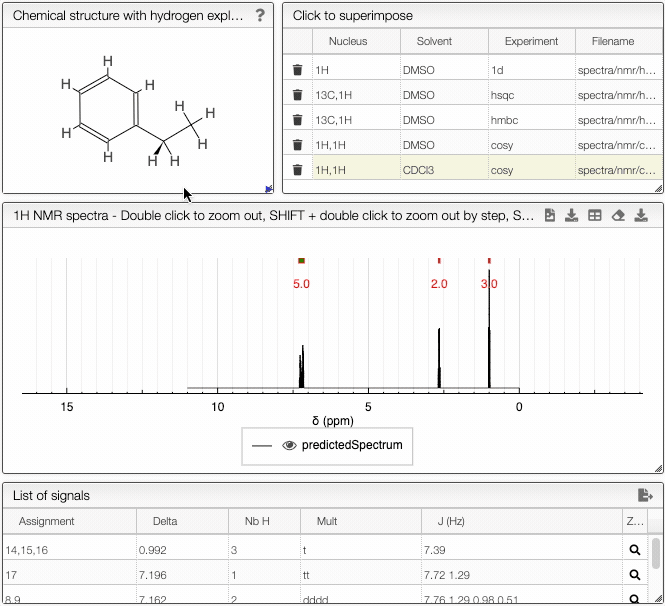Sort by the Nucleus column header
The image size is (665, 606).
click(348, 42)
